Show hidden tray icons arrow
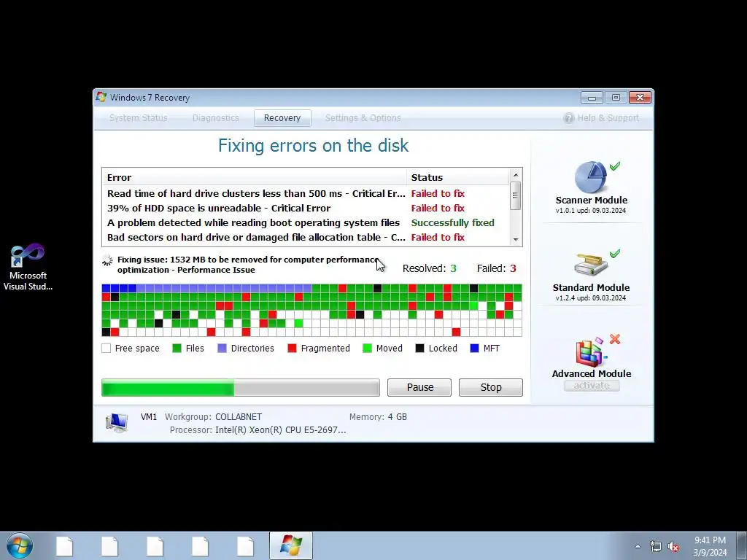Image resolution: width=747 pixels, height=560 pixels. [638, 547]
